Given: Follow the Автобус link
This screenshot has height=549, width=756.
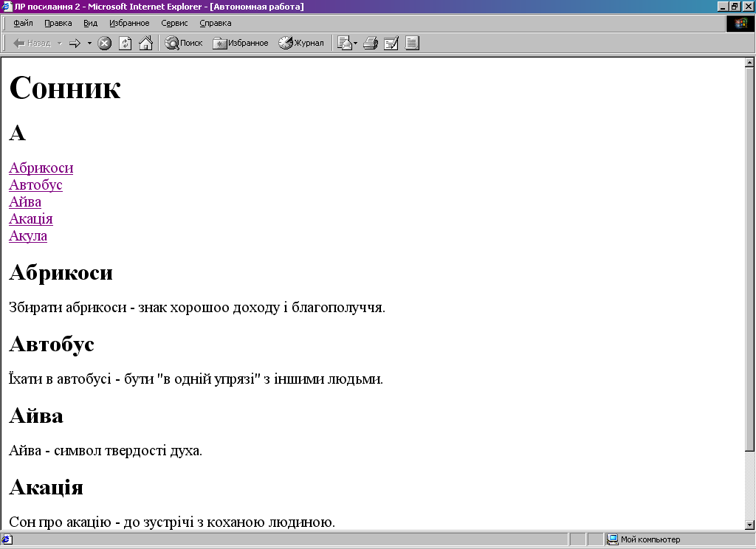Looking at the screenshot, I should (x=35, y=184).
